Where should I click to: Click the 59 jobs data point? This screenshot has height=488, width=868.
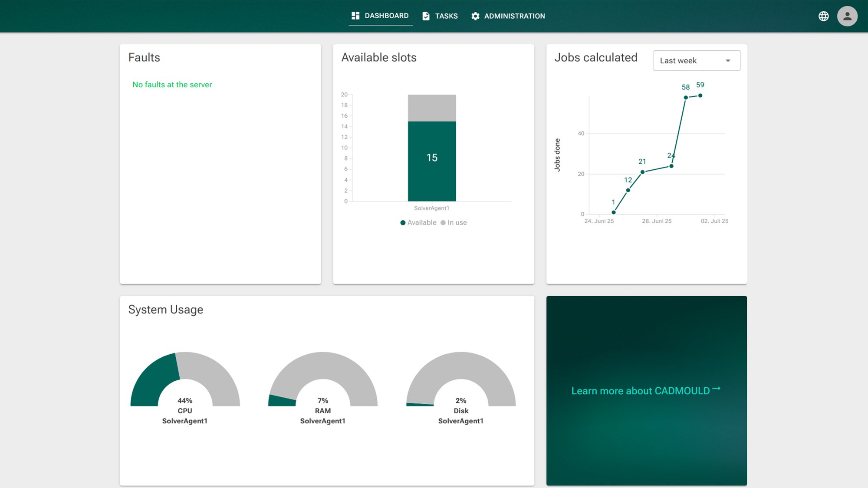[x=700, y=96]
